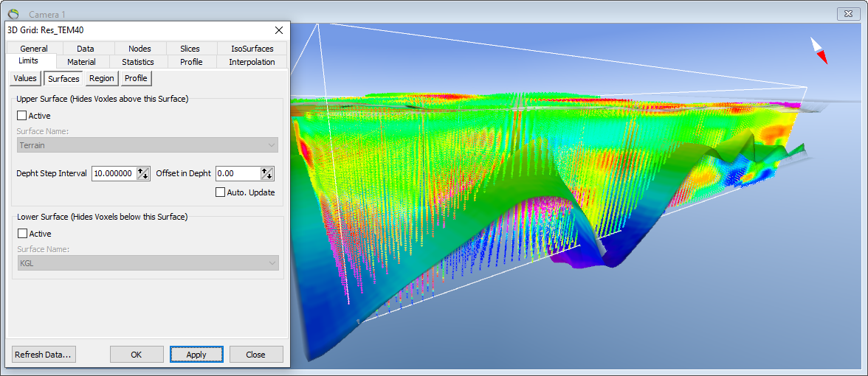Click the Offset in Depth spinner arrows
The image size is (868, 376).
267,173
